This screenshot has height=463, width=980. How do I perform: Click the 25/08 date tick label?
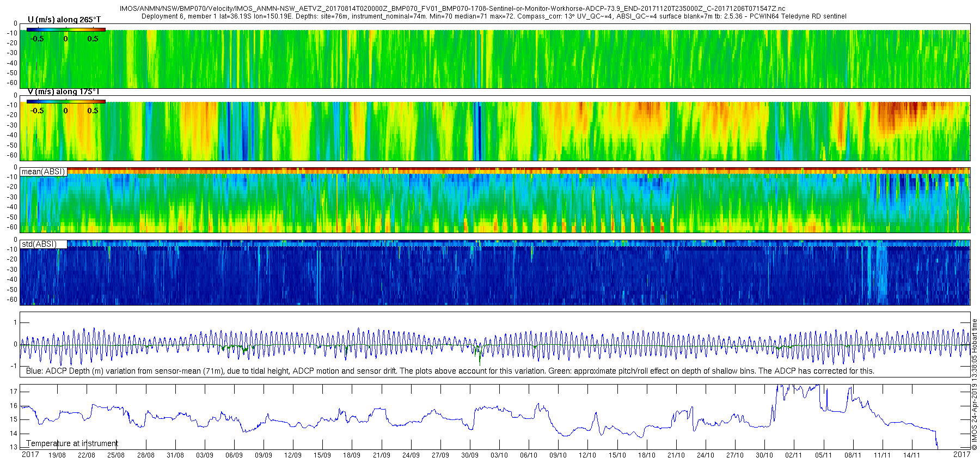pyautogui.click(x=116, y=455)
